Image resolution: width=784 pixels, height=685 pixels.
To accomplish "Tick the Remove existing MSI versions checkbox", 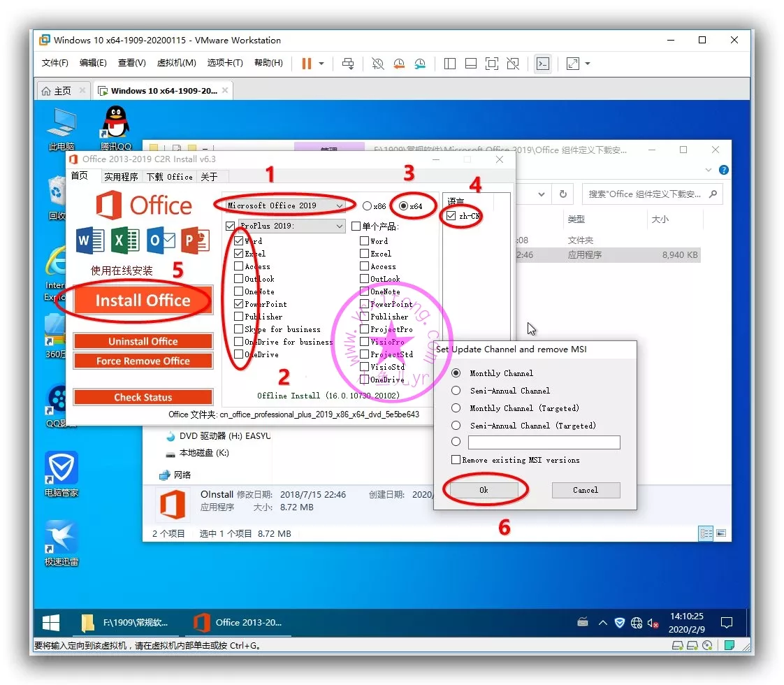I will (456, 460).
